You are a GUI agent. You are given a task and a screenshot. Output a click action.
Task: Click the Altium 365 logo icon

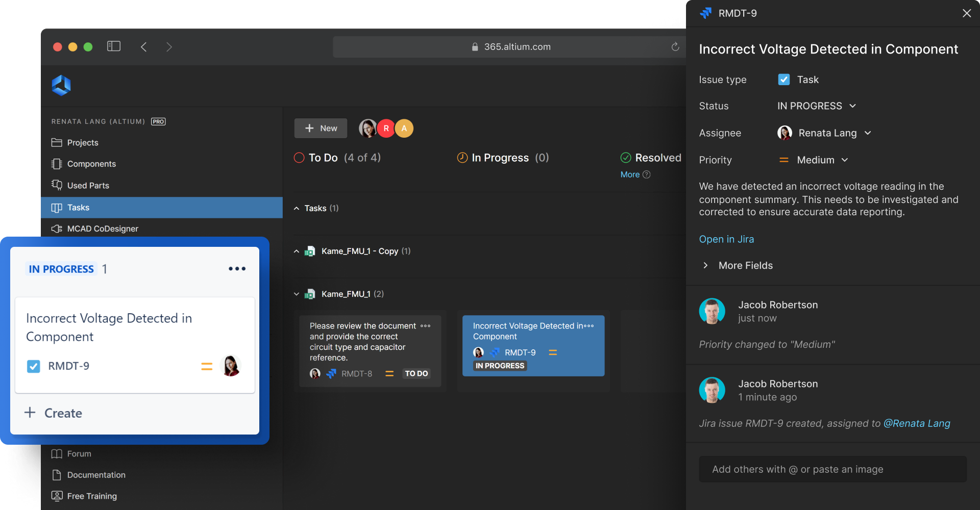61,85
